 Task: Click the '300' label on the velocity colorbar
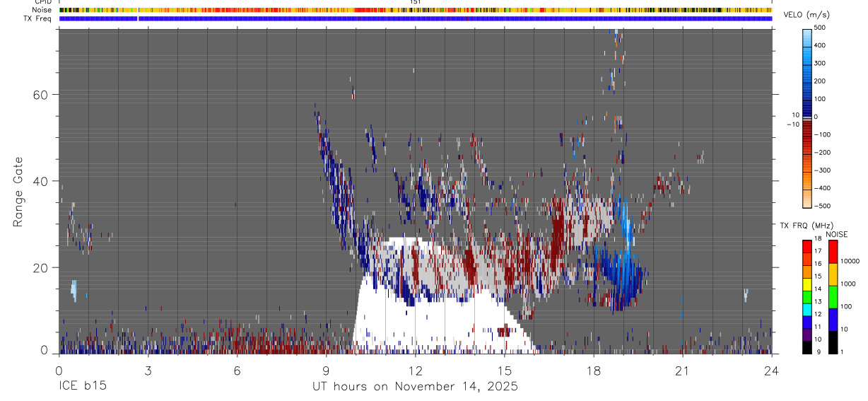coord(820,63)
